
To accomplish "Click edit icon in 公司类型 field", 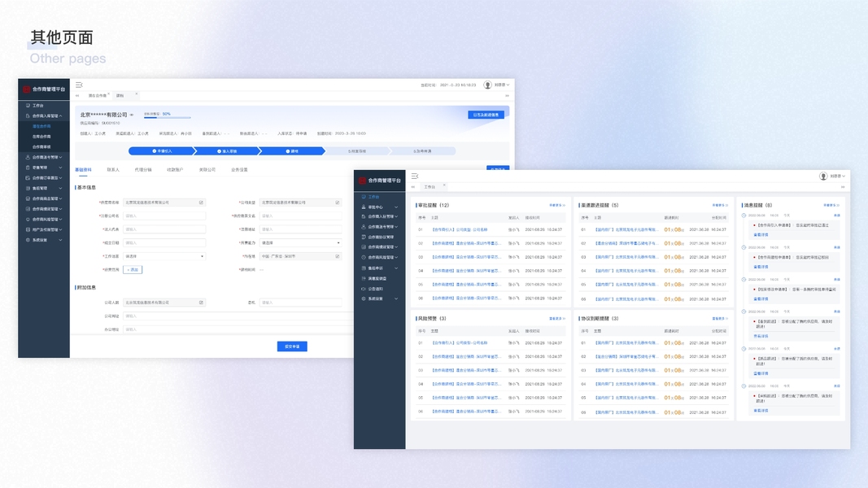I will (337, 203).
